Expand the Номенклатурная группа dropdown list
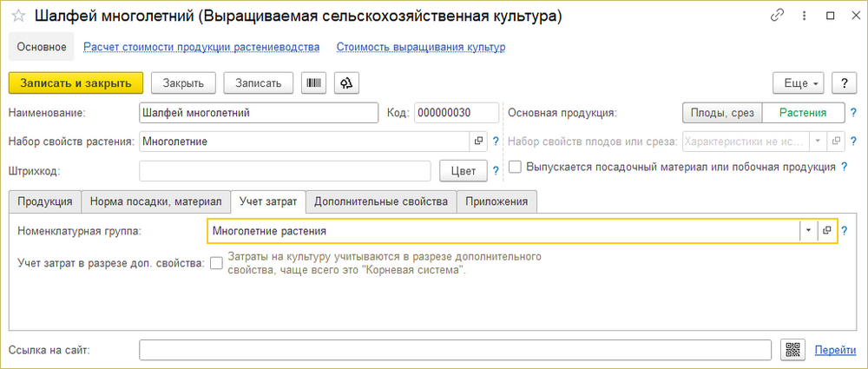Image resolution: width=868 pixels, height=369 pixels. point(808,231)
